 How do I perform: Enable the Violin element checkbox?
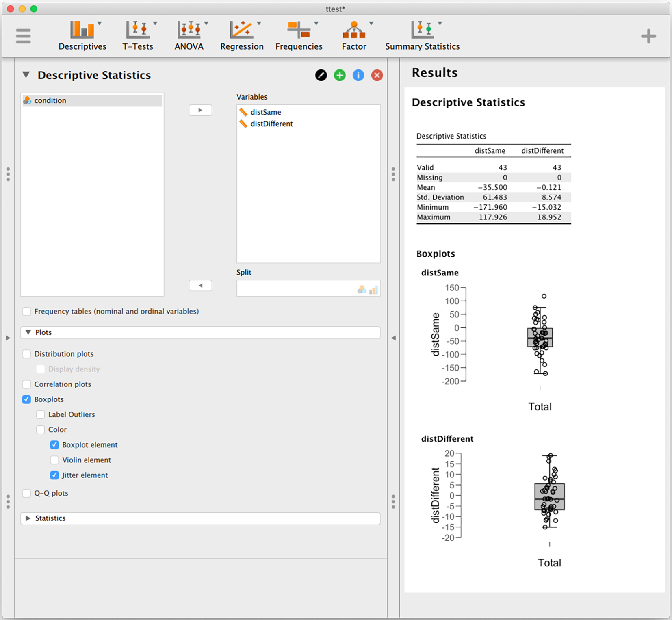coord(54,460)
